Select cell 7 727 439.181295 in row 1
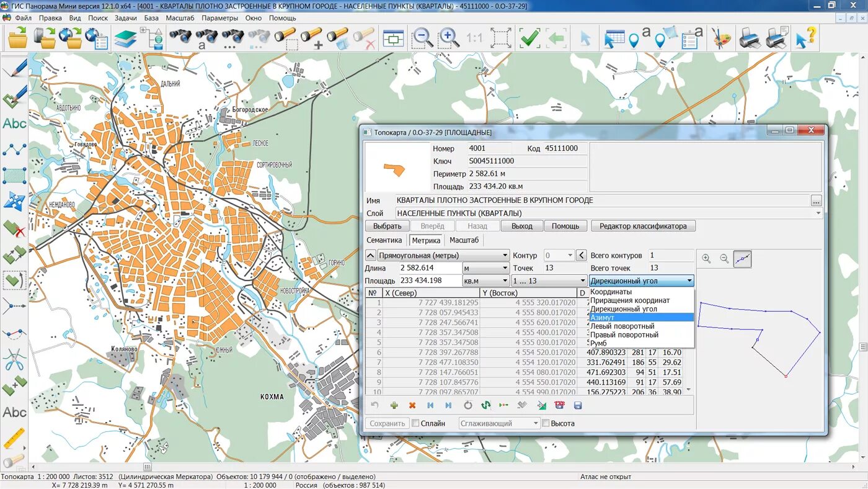 (430, 303)
